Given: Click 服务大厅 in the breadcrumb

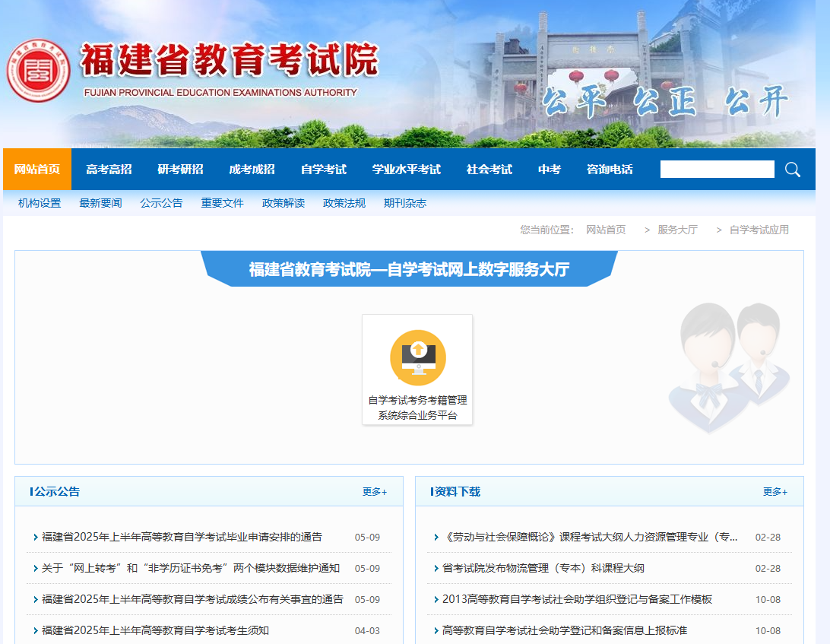Looking at the screenshot, I should pos(676,230).
